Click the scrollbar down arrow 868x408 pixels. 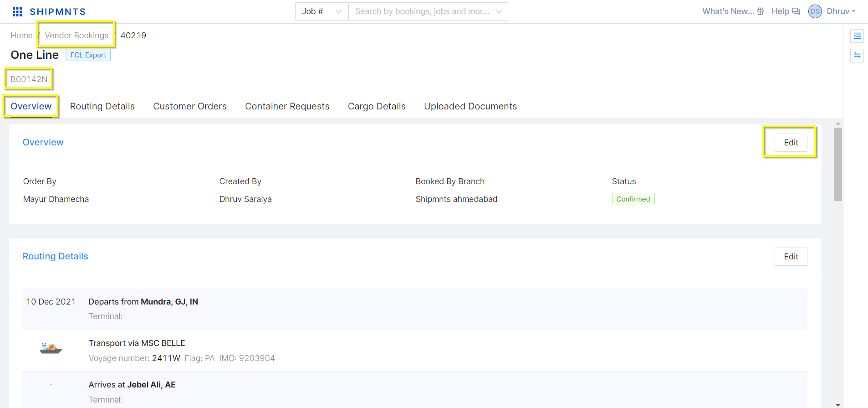point(838,405)
